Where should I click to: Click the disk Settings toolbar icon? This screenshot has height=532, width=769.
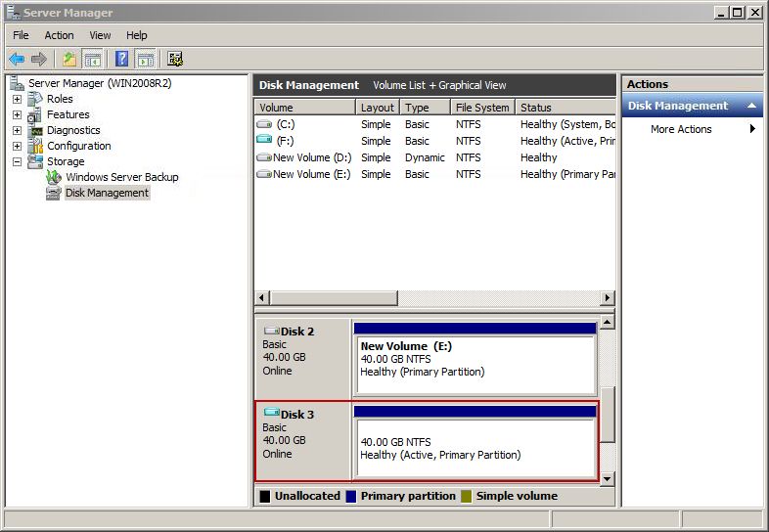(174, 60)
